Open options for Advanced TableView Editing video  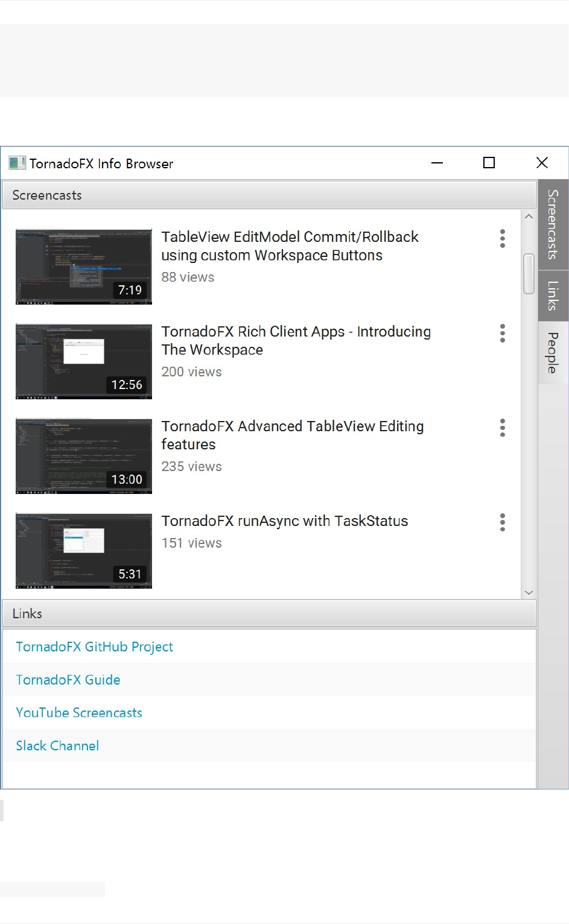[502, 428]
